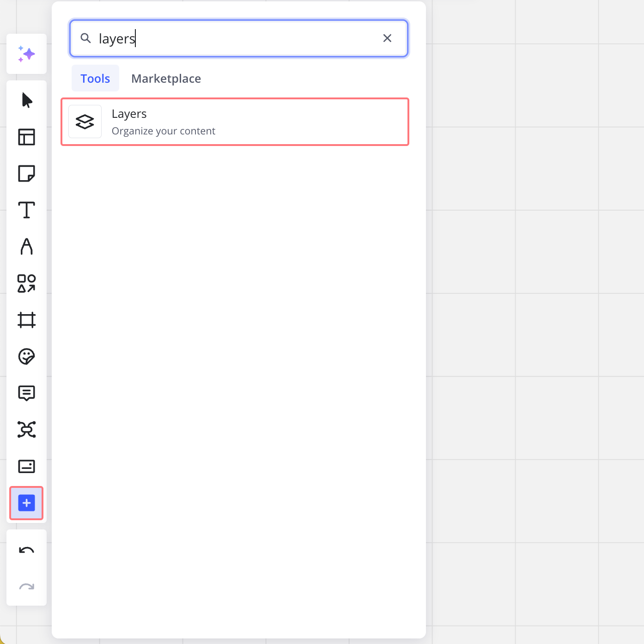Undo the last action
The width and height of the screenshot is (644, 644).
(x=26, y=550)
